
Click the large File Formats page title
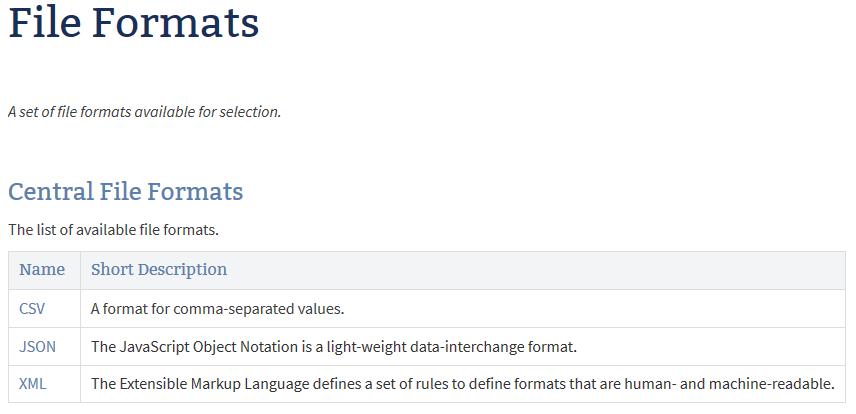[x=133, y=24]
